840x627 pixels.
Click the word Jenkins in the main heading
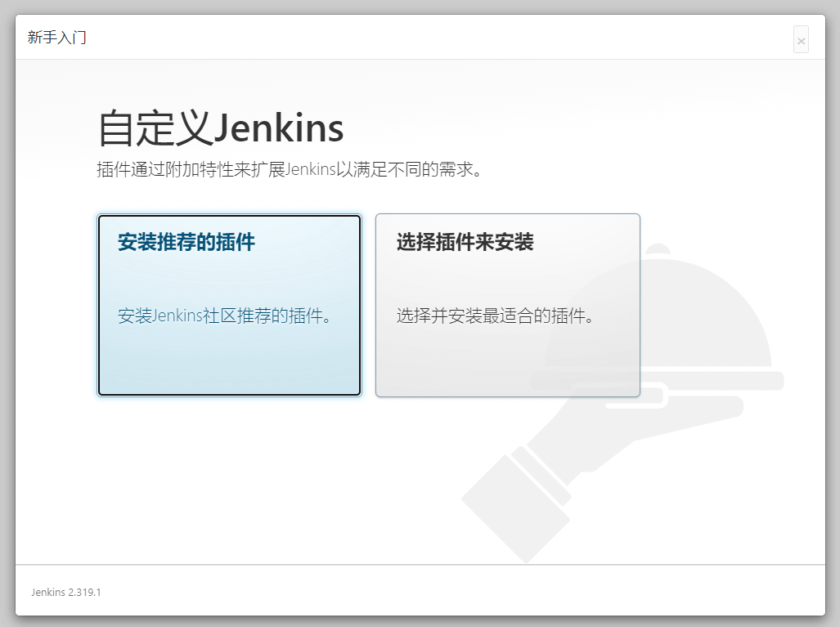tap(278, 128)
